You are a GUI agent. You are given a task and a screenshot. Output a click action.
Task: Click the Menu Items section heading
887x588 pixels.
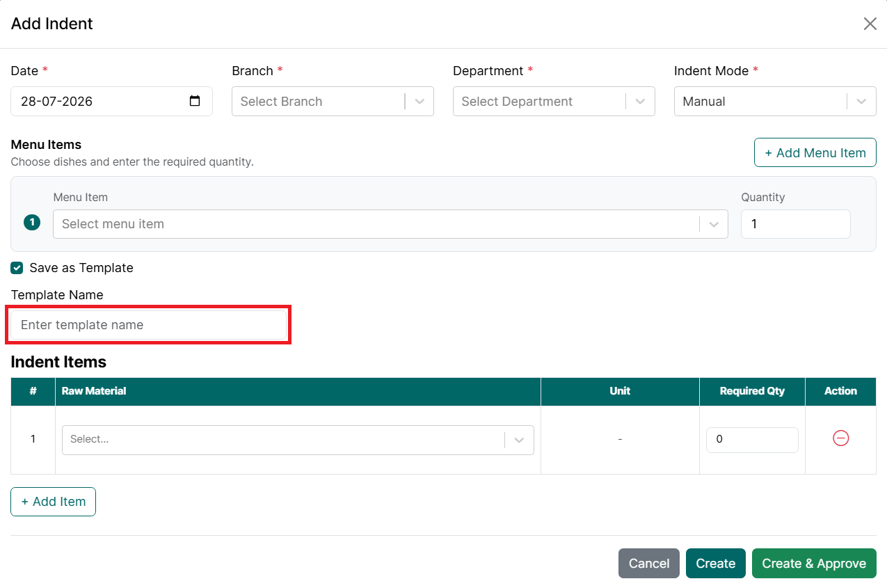click(x=46, y=145)
